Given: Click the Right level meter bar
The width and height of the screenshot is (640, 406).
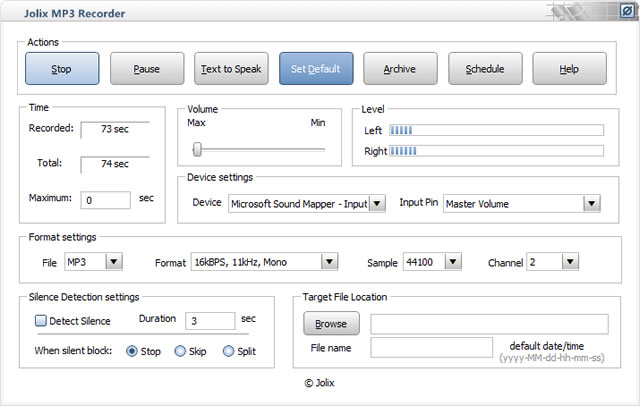Looking at the screenshot, I should (496, 151).
